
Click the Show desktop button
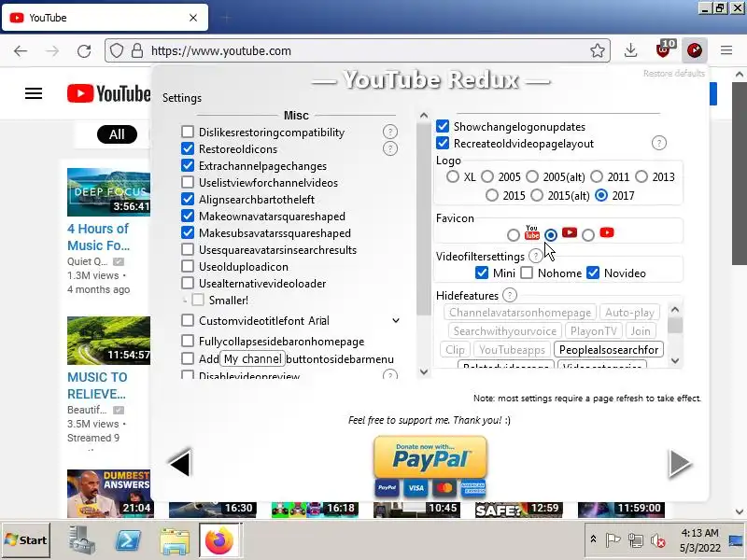coord(737,540)
